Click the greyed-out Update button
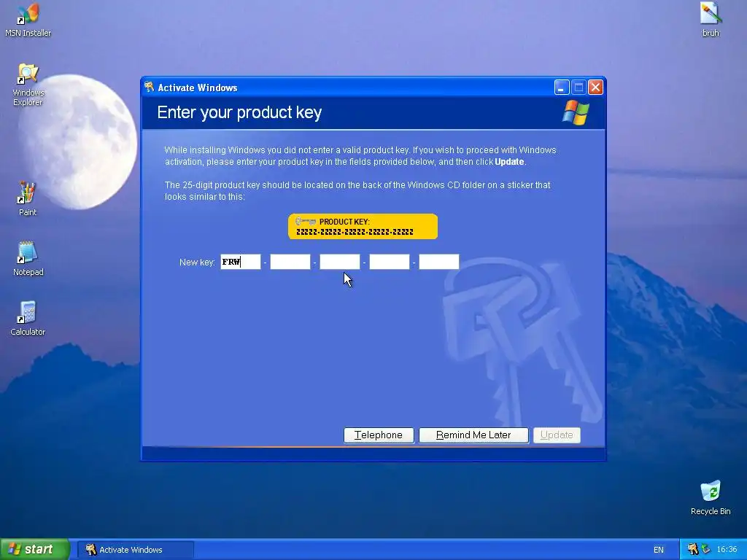 pyautogui.click(x=557, y=435)
